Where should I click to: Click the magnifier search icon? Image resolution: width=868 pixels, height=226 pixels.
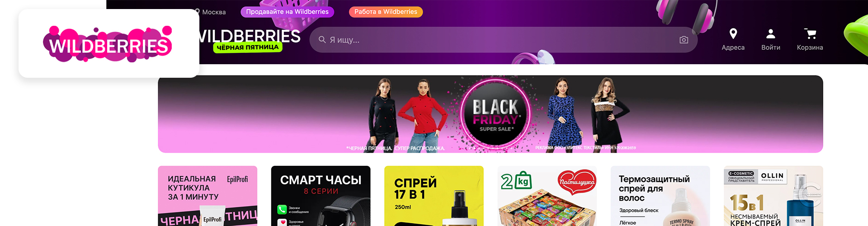[322, 40]
